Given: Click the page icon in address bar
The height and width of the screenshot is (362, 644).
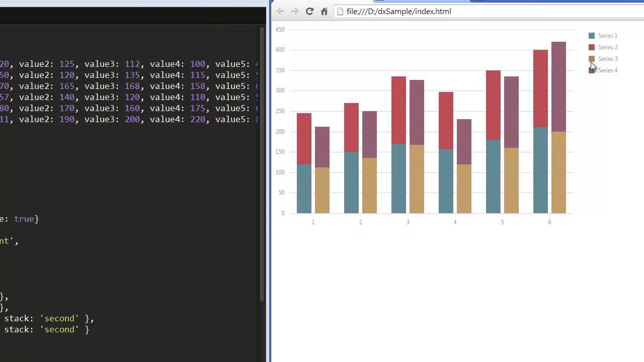Looking at the screenshot, I should click(341, 11).
